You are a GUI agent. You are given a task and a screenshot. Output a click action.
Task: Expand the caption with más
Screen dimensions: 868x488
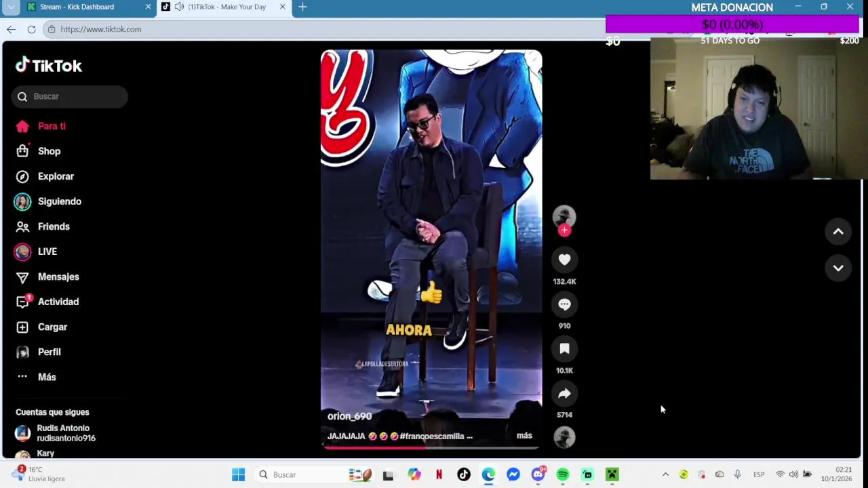524,436
